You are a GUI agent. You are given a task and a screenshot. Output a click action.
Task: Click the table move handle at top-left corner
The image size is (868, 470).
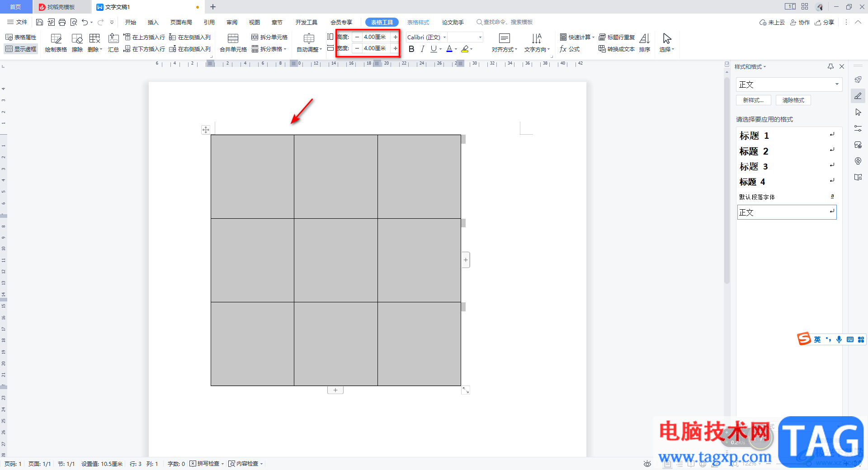(206, 130)
